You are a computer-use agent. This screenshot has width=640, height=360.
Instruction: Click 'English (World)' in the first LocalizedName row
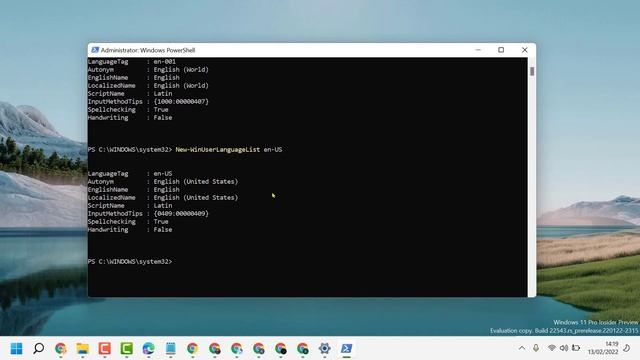(x=181, y=86)
